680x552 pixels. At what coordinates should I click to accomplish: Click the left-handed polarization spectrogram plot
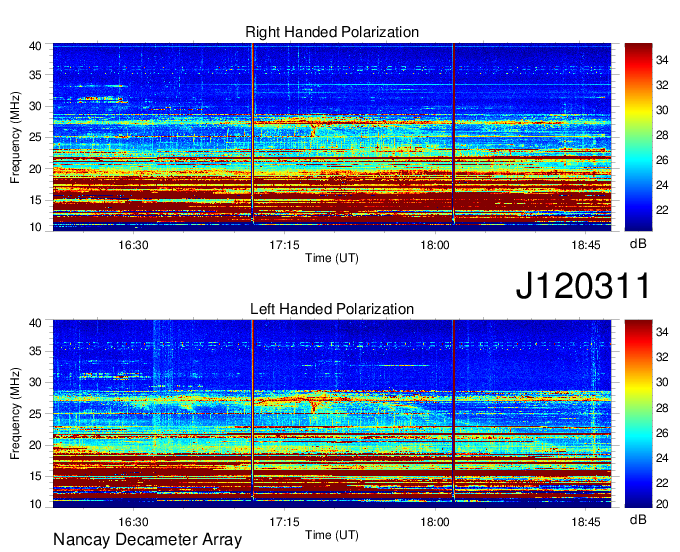pos(332,414)
